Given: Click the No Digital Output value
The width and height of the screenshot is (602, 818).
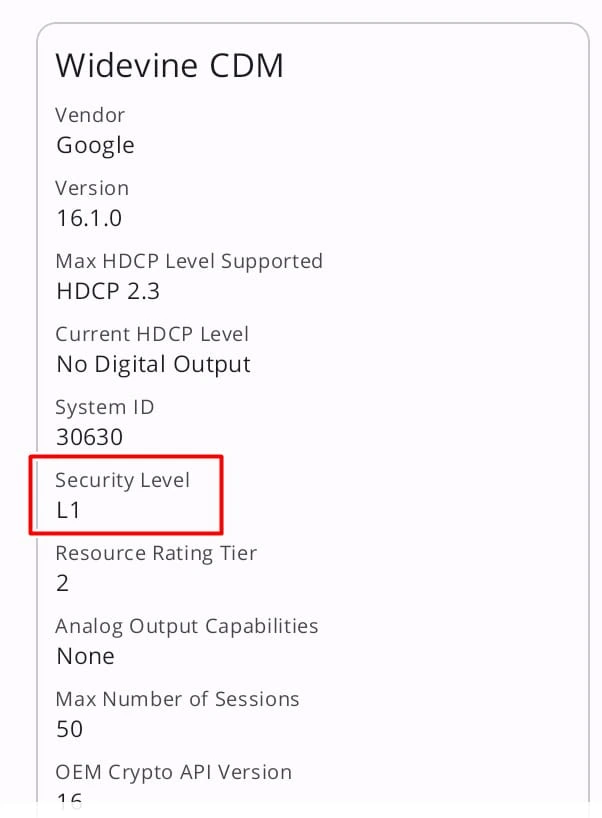Looking at the screenshot, I should coord(153,364).
